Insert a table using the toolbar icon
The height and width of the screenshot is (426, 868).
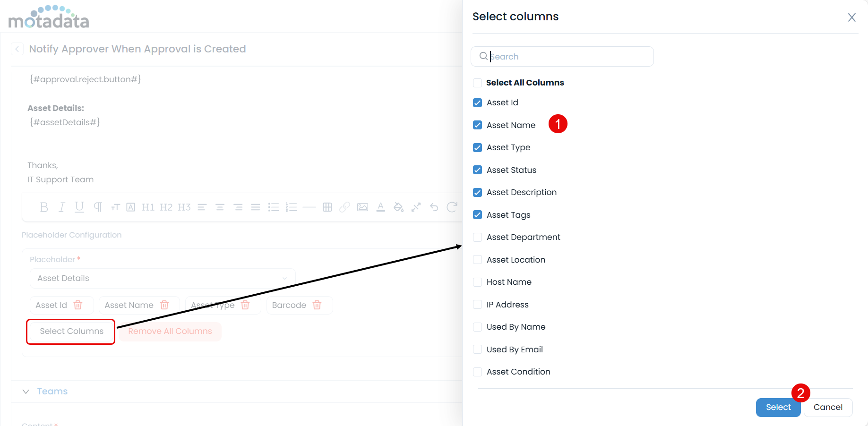[x=327, y=207]
